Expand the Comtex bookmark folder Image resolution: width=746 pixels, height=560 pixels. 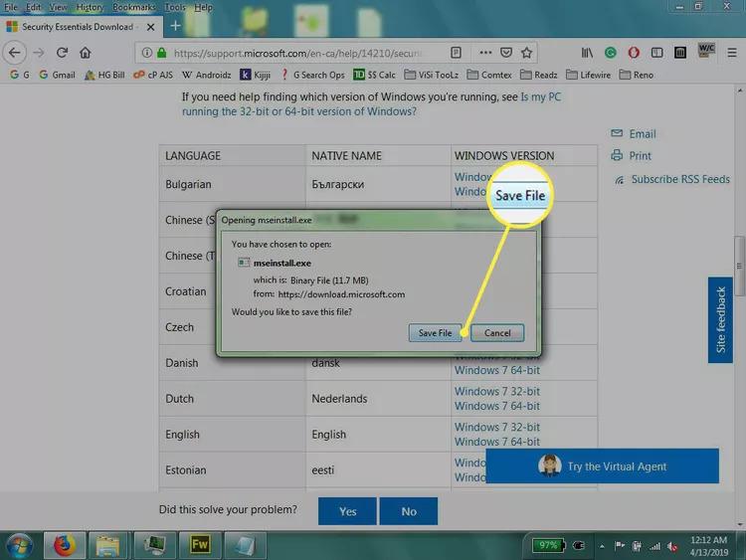coord(489,75)
